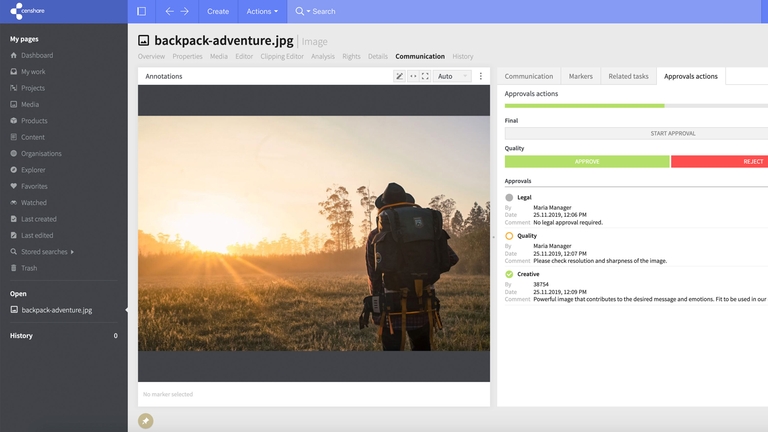Go back with the left arrow

pos(169,11)
